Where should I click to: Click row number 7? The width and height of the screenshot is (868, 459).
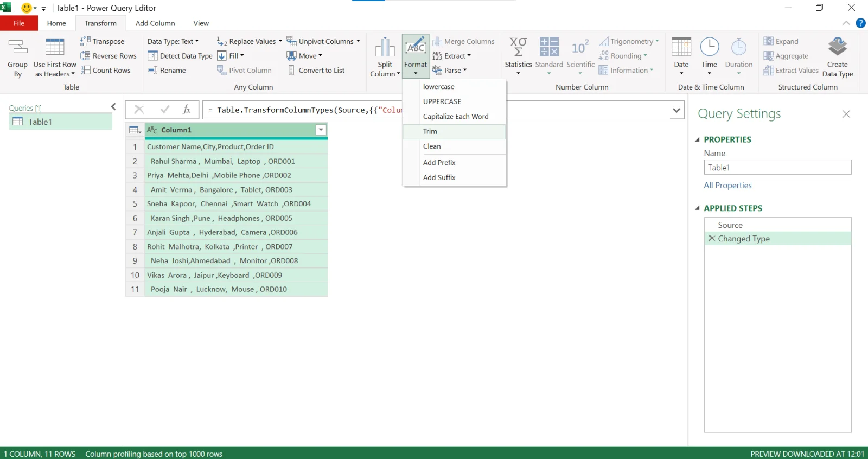pyautogui.click(x=135, y=232)
